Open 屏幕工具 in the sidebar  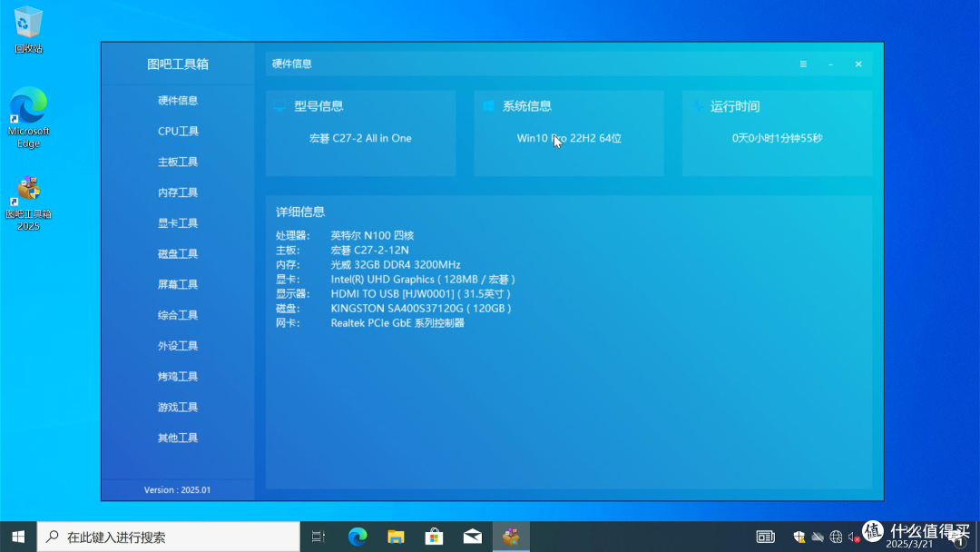pyautogui.click(x=178, y=284)
